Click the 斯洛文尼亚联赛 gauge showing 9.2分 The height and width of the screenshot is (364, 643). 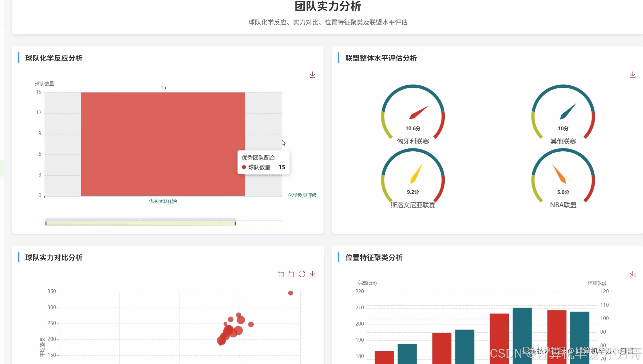(413, 178)
